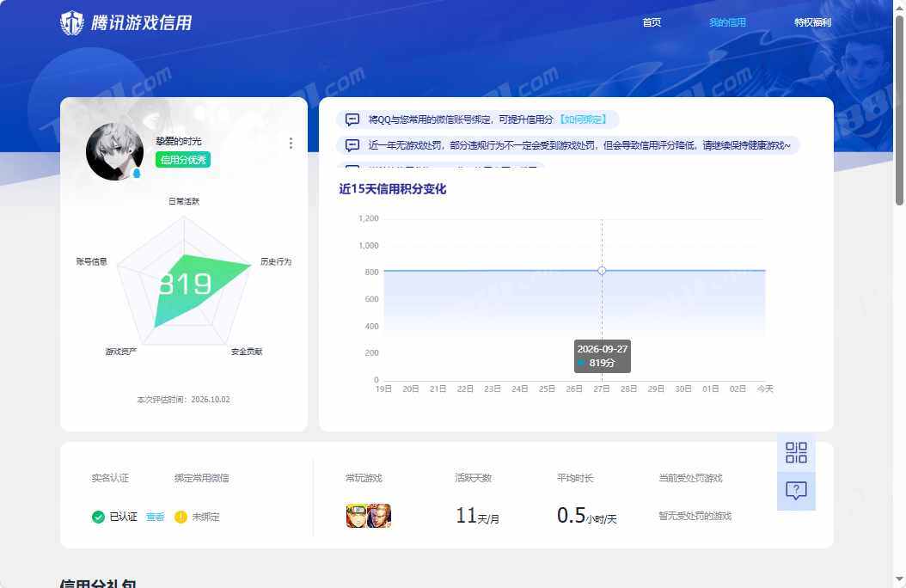Click the 本次评估时间 2026.10.02 text
This screenshot has height=588, width=906.
(x=183, y=400)
